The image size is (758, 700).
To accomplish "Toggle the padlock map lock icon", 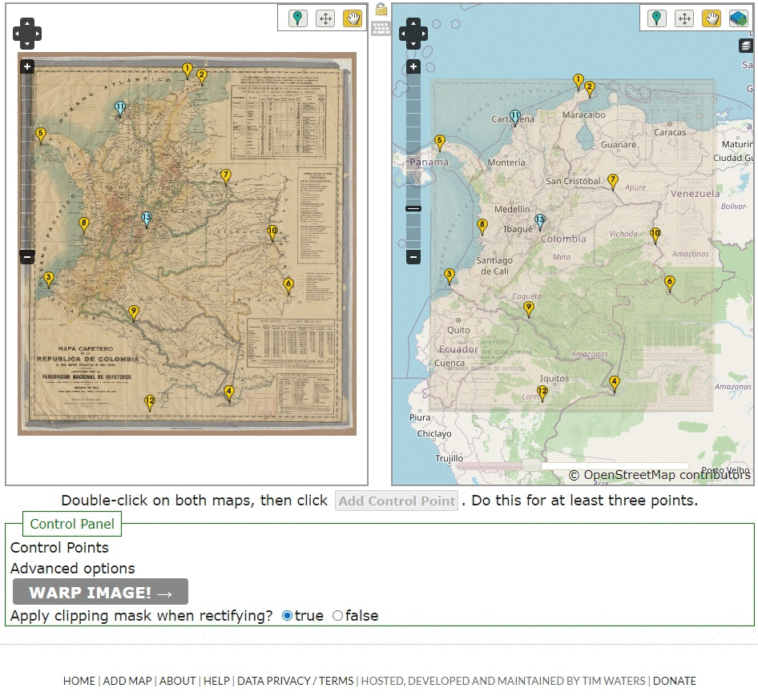I will [x=381, y=10].
